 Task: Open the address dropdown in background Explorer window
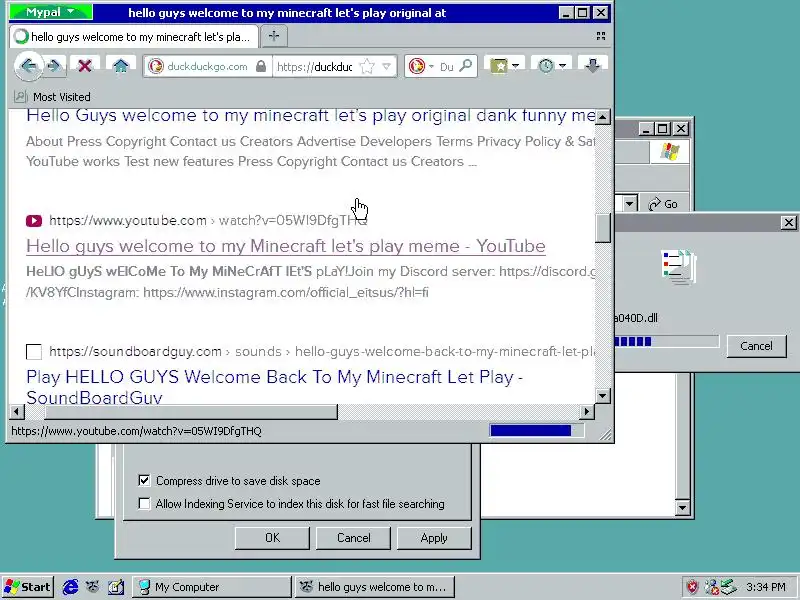point(630,204)
